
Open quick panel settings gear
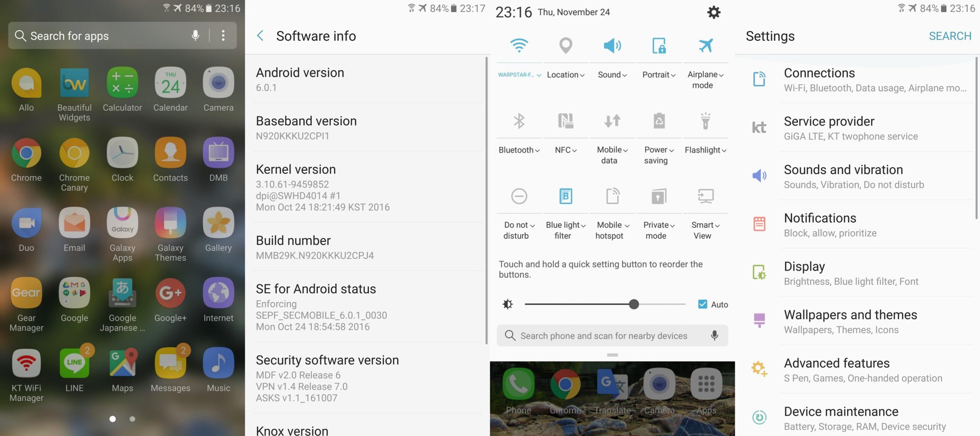click(714, 12)
